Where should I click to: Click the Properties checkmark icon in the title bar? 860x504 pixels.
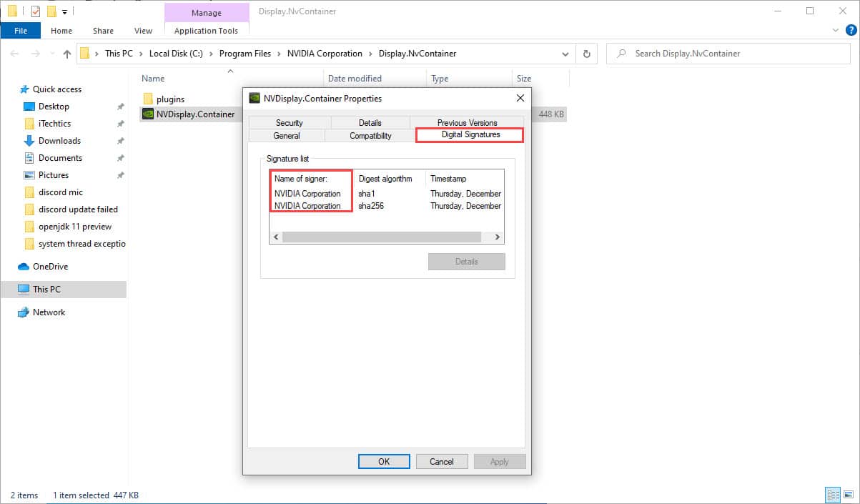[x=36, y=11]
